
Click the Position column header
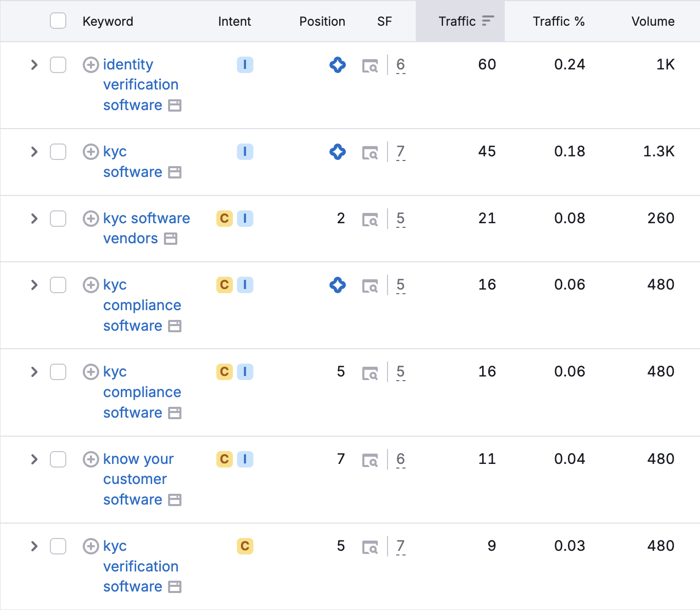[322, 21]
